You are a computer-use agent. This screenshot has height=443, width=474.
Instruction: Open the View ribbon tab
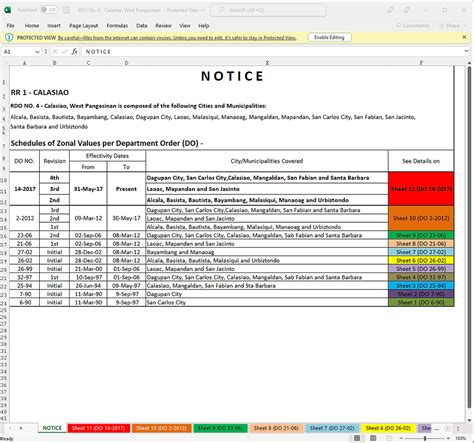pos(185,26)
